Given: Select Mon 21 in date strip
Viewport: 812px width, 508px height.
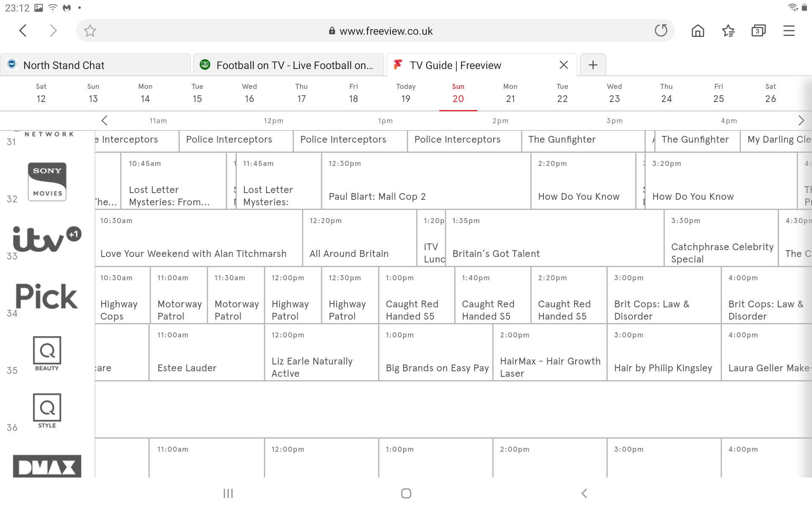Looking at the screenshot, I should 510,93.
